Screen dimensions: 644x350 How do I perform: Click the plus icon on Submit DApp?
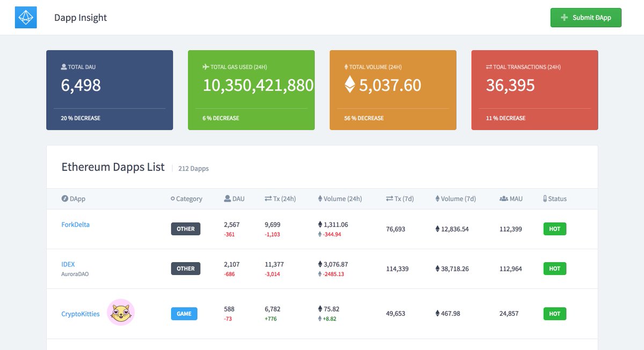[564, 18]
